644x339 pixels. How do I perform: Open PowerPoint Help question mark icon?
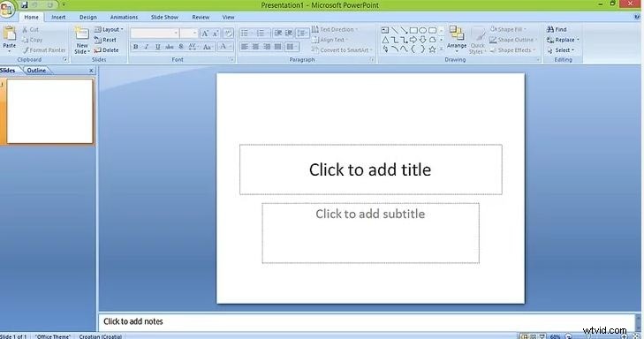point(638,18)
